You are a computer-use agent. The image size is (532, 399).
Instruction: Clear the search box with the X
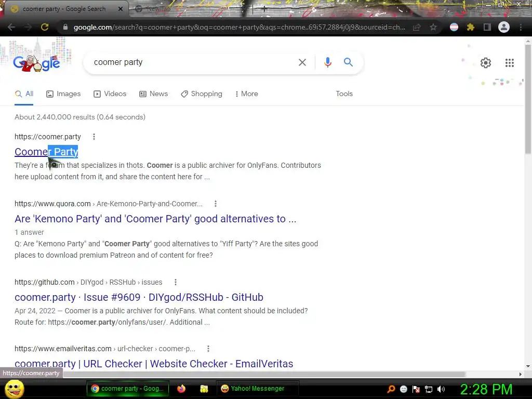tap(302, 62)
